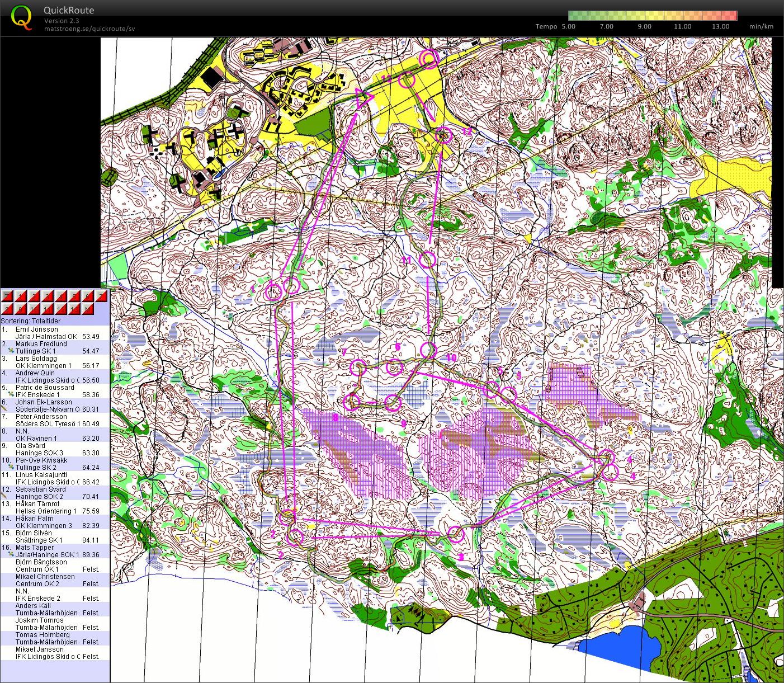Select Mikael Christensen of Centrum OK 2
This screenshot has width=784, height=683.
(45, 577)
